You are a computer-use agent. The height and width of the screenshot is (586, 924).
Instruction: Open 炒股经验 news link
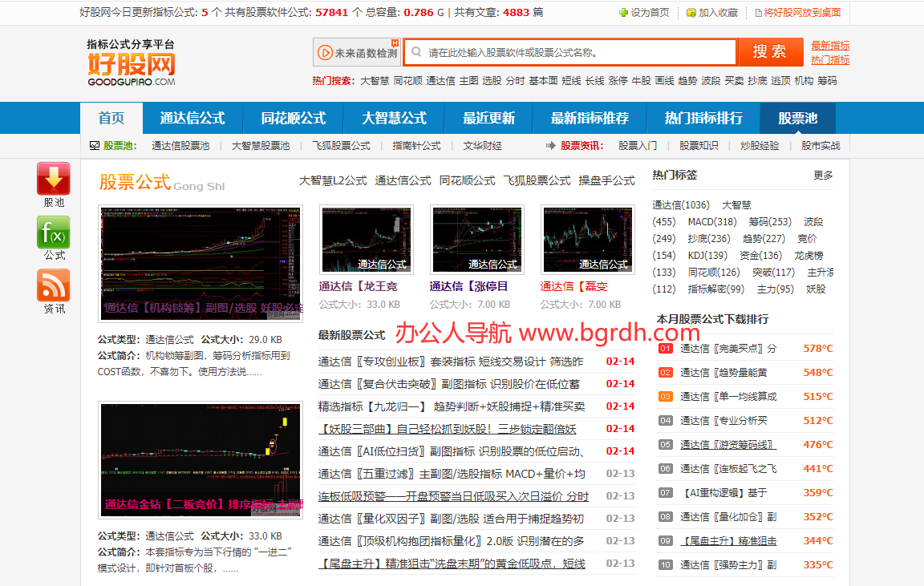(760, 145)
